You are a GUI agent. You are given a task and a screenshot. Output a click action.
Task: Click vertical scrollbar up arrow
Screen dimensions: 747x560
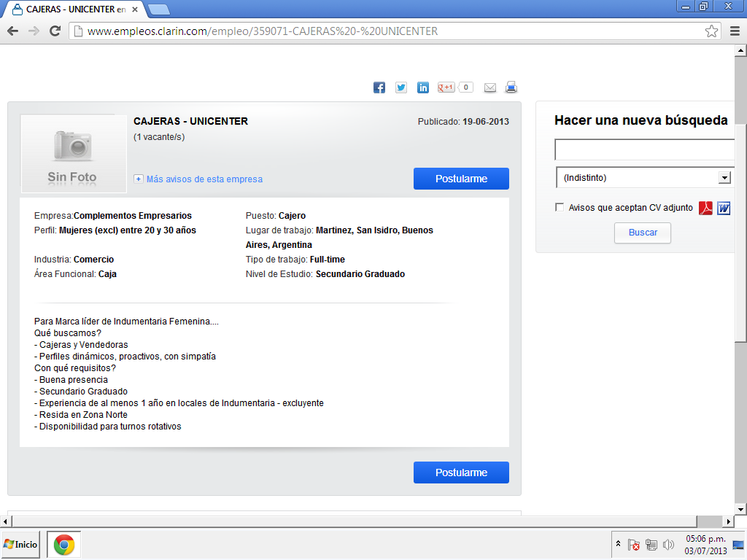(x=740, y=50)
